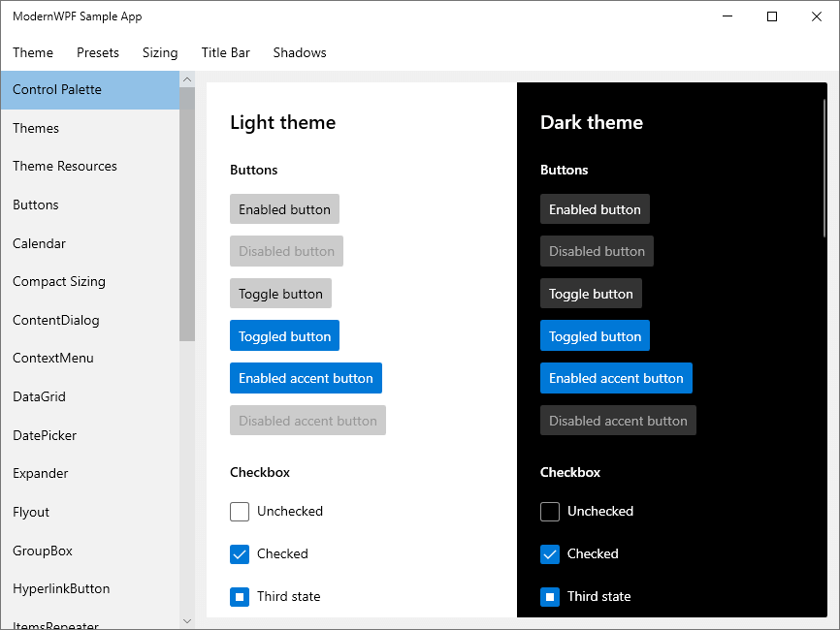Untoggle the Toggled button in the Light theme

[x=284, y=336]
